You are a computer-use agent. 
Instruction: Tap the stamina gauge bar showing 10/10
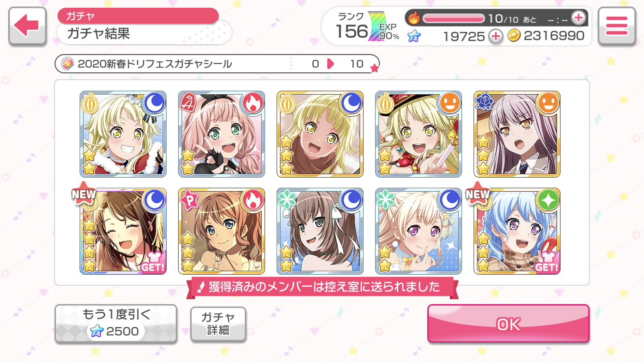click(454, 18)
